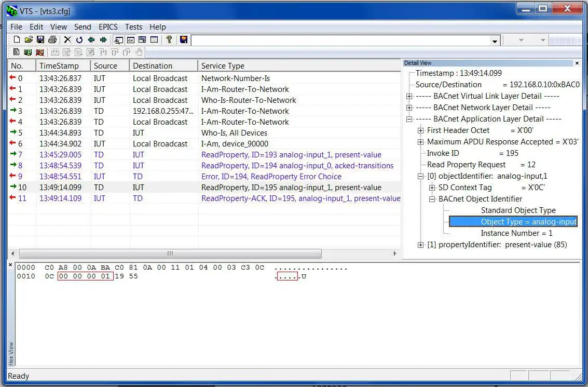Open the Tests menu
The height and width of the screenshot is (387, 588).
pos(133,27)
